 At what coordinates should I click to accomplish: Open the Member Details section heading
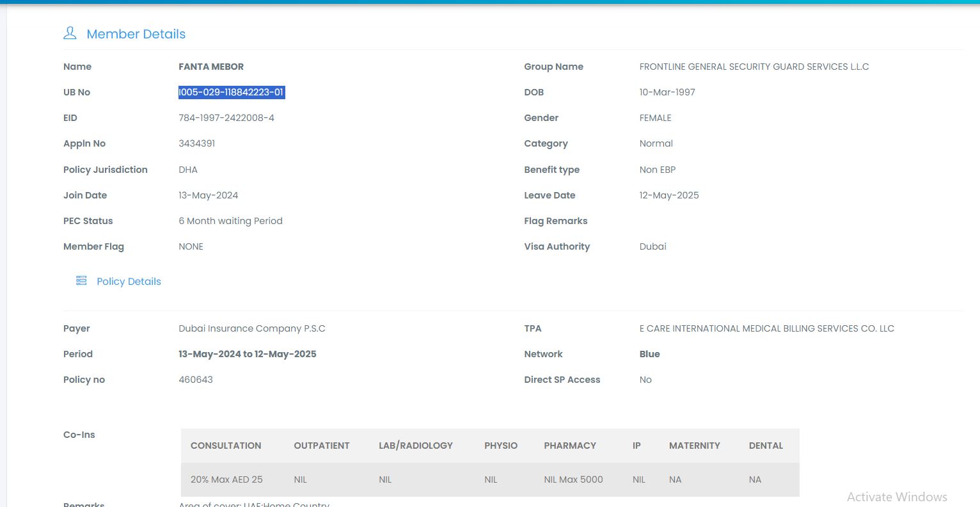136,35
